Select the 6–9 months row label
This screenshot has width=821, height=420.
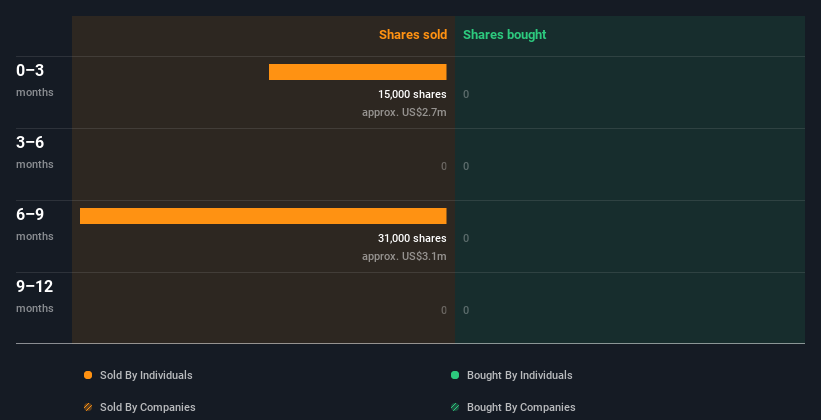35,224
